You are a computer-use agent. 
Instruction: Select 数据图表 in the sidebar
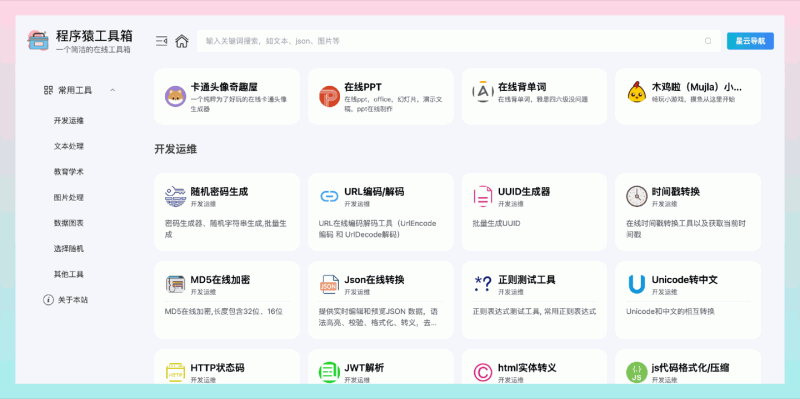tap(69, 223)
